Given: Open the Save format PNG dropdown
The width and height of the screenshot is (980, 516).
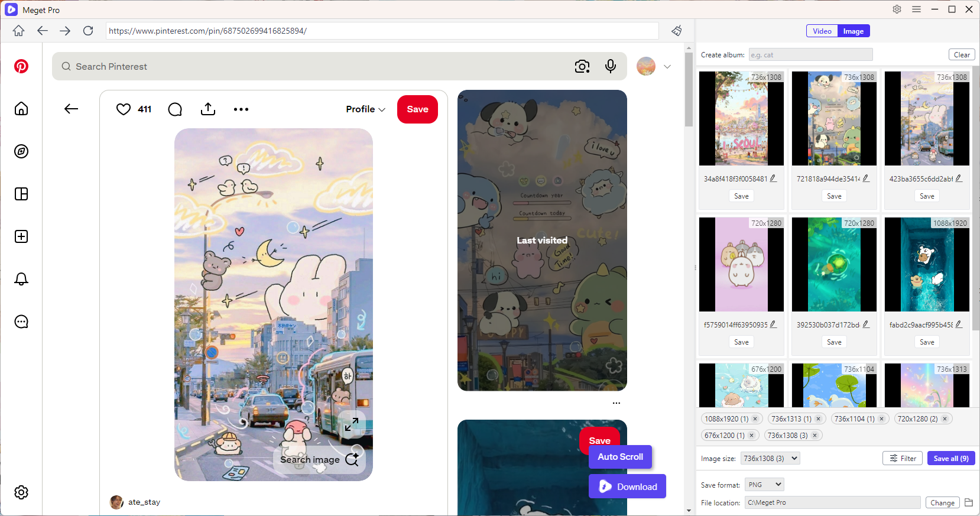Looking at the screenshot, I should (764, 485).
